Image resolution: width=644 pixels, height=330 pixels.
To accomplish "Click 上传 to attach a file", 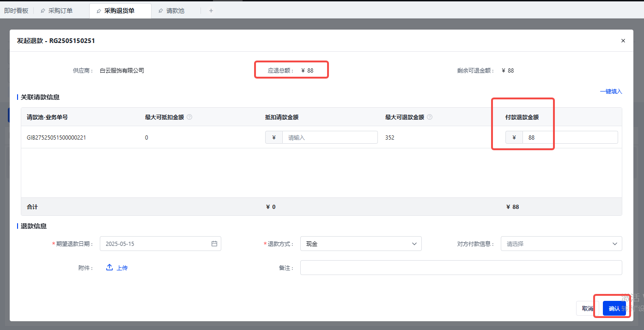I will 117,268.
